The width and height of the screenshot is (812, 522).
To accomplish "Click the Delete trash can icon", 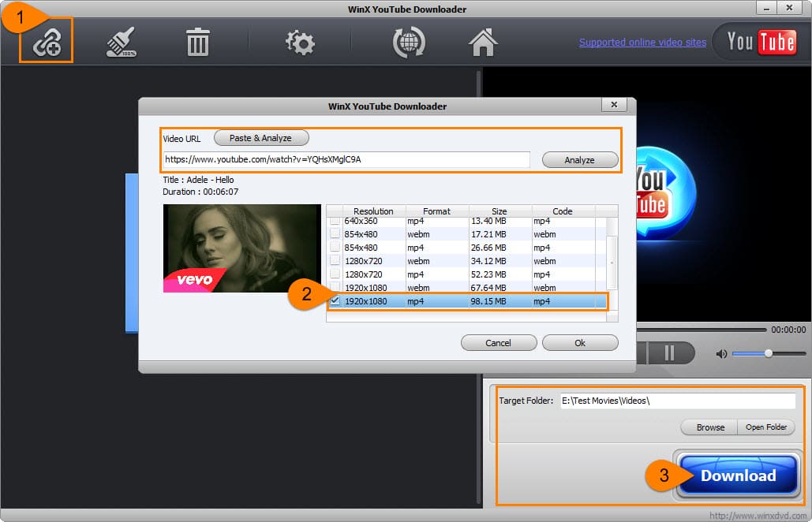I will 197,43.
